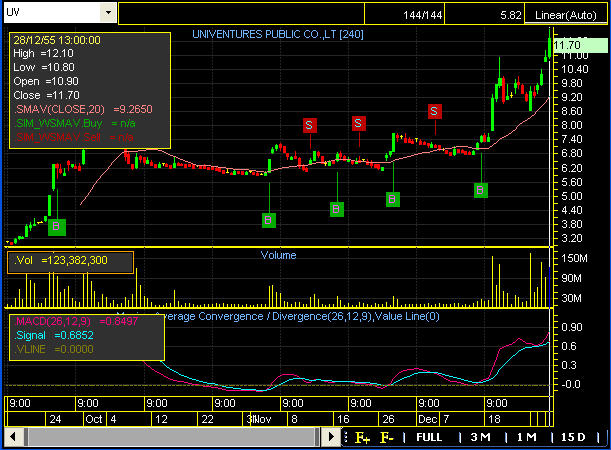The image size is (611, 450).
Task: Click the 150M volume axis label
Action: pos(574,258)
